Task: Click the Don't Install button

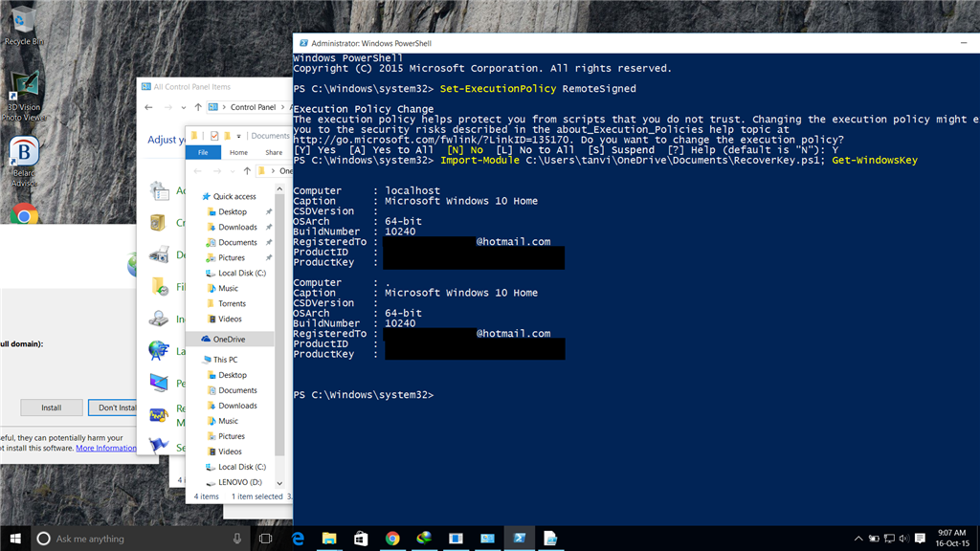Action: (113, 408)
